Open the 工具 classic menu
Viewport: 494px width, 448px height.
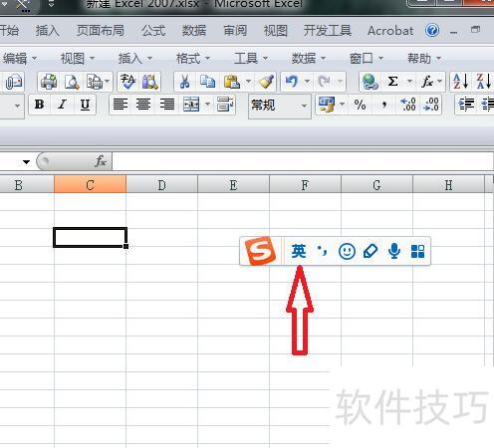(251, 59)
